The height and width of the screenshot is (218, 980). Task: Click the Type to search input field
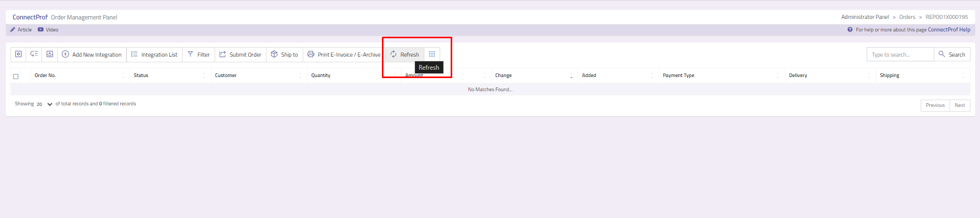pos(900,54)
